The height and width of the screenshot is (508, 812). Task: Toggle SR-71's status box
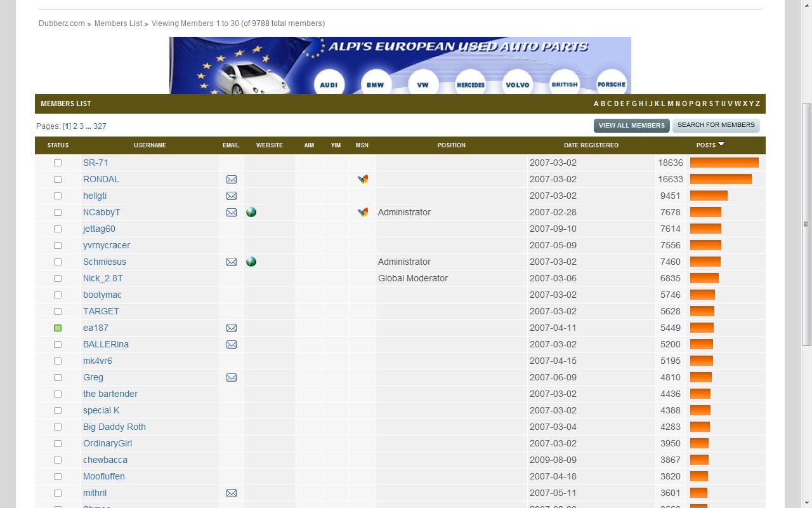pos(58,163)
